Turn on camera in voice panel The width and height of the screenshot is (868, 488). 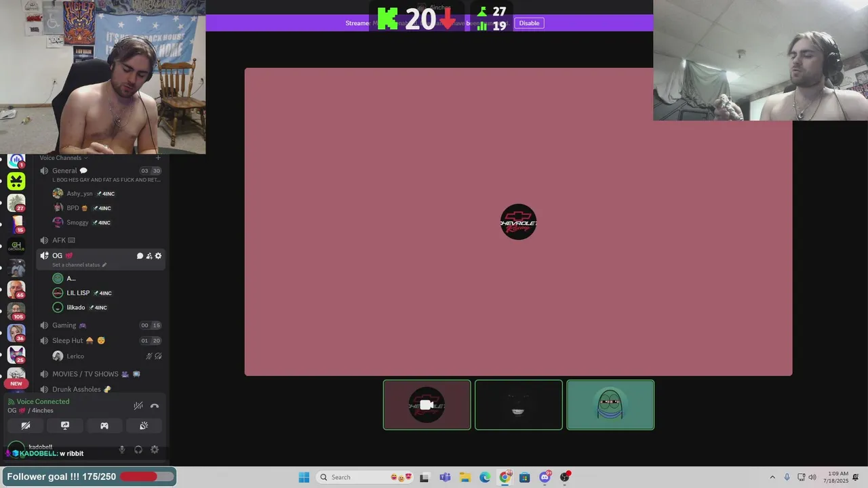coord(26,426)
